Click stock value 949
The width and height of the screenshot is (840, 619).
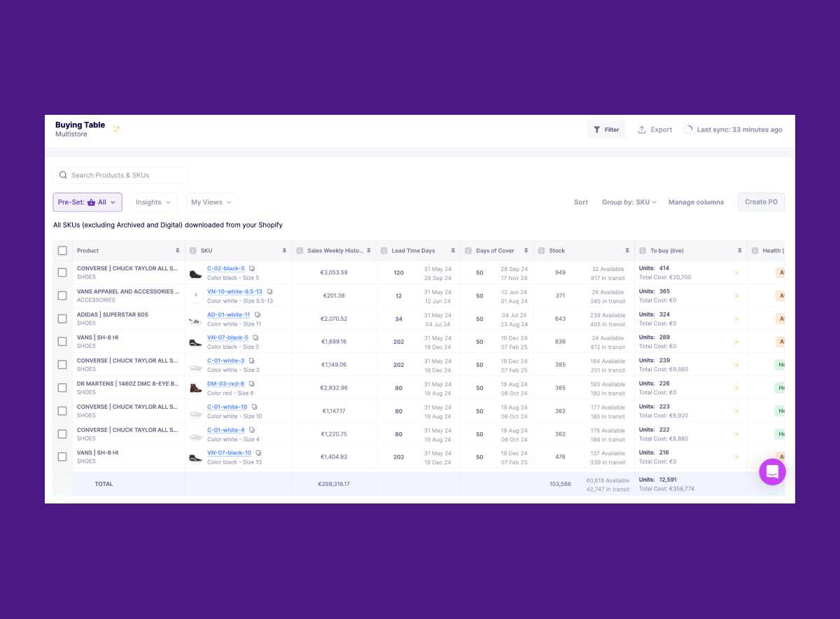tap(560, 272)
